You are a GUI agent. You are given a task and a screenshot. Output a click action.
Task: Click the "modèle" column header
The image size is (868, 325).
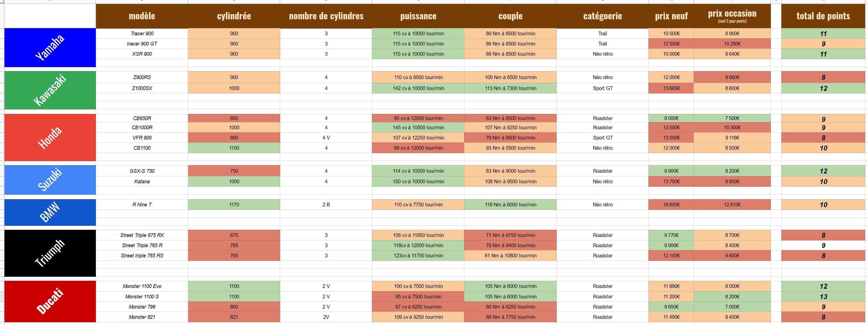tap(142, 16)
